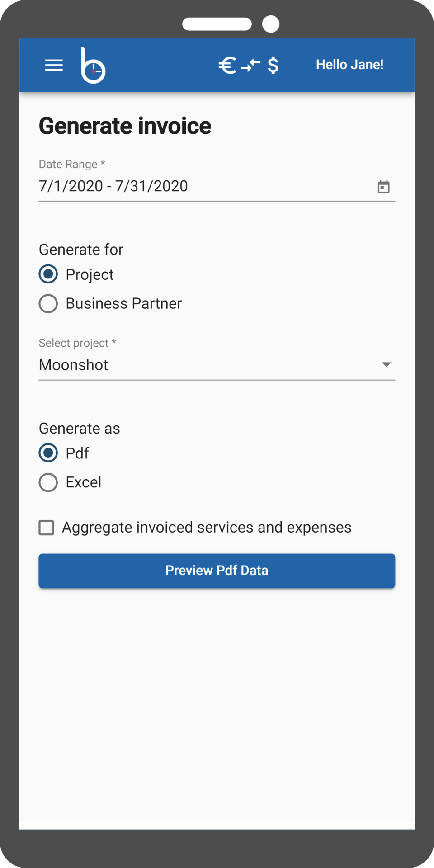Click the Aggregate invoiced services label text
The image size is (434, 868).
click(207, 528)
